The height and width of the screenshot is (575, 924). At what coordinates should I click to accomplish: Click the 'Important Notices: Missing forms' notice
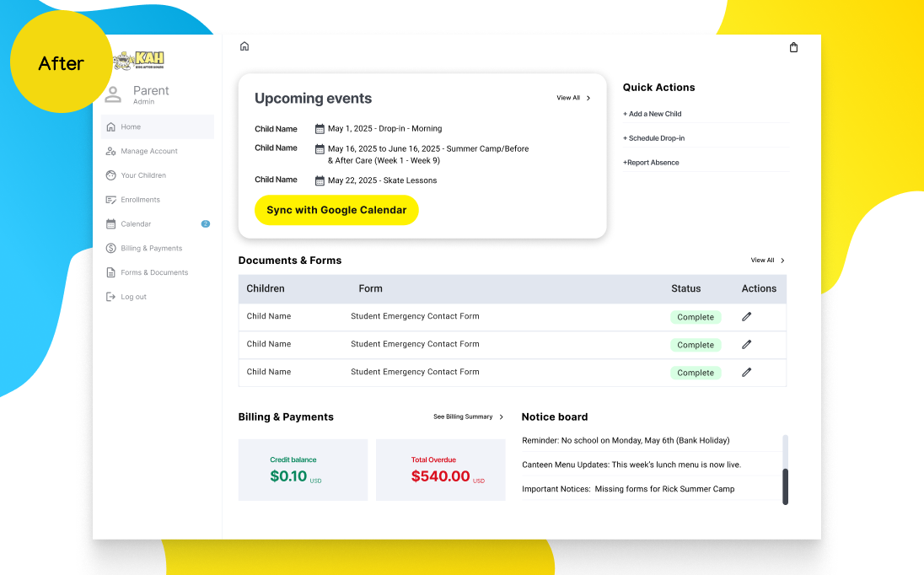(628, 489)
